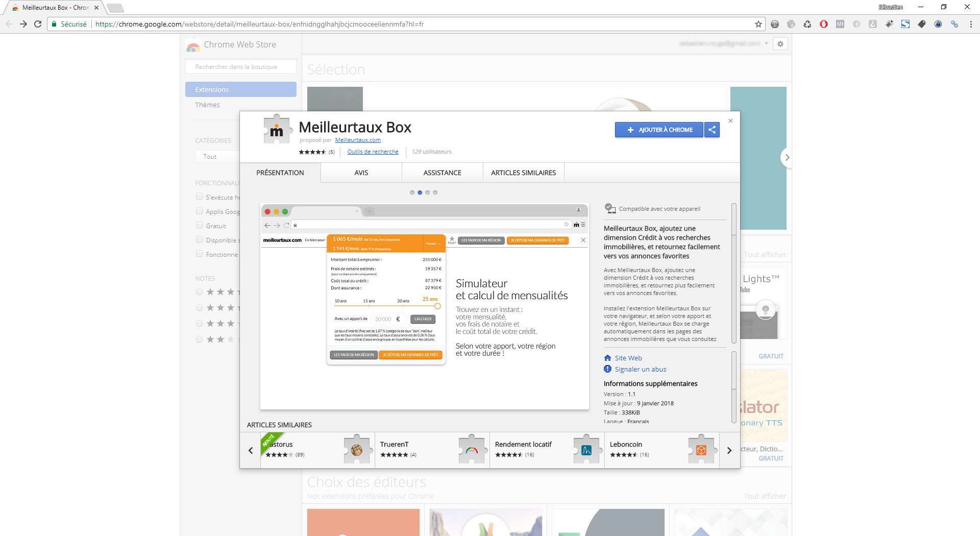Open the Leboncoin similar article
Screen dimensions: 980x536
662,450
